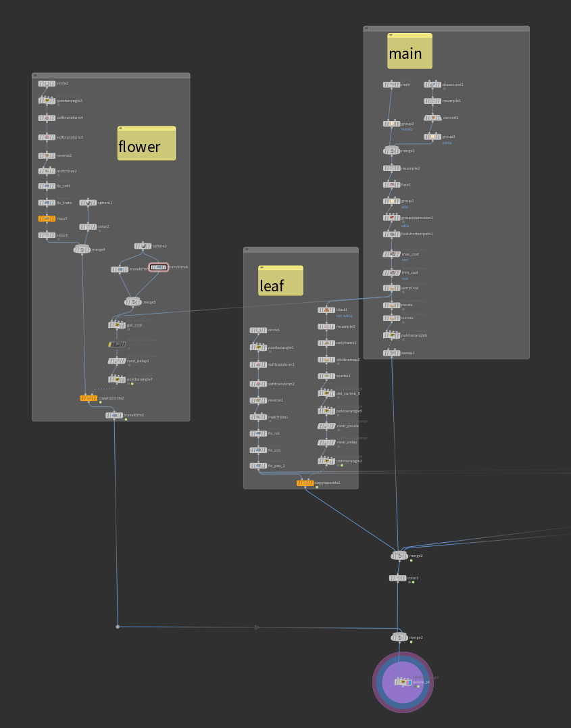
Task: Select the merge3 node
Action: pos(399,637)
